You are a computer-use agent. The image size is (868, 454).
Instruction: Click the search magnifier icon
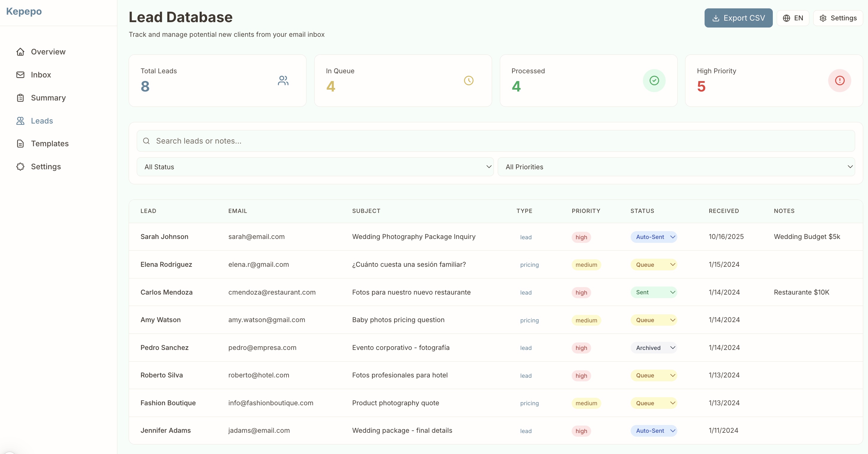pos(146,141)
